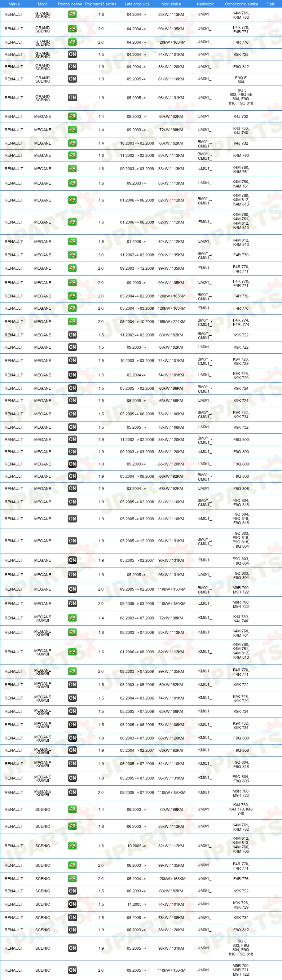Click petrol icon in GRAND SCENIC 99kW/135KM row
This screenshot has height=980, width=282.
pyautogui.click(x=72, y=29)
